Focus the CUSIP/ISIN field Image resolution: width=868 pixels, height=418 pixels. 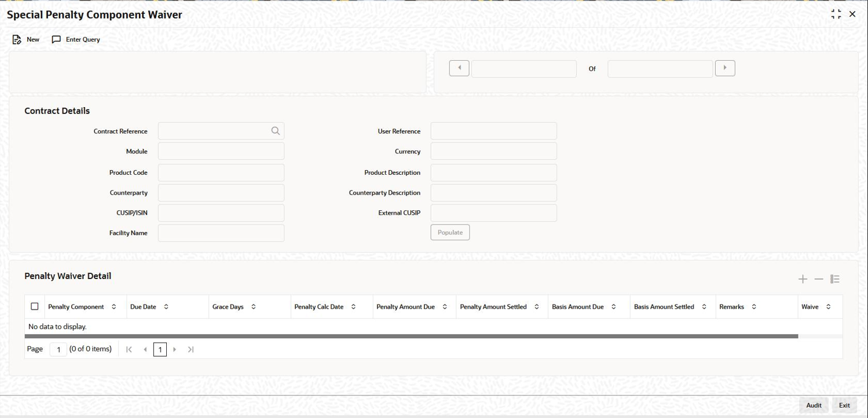[221, 213]
